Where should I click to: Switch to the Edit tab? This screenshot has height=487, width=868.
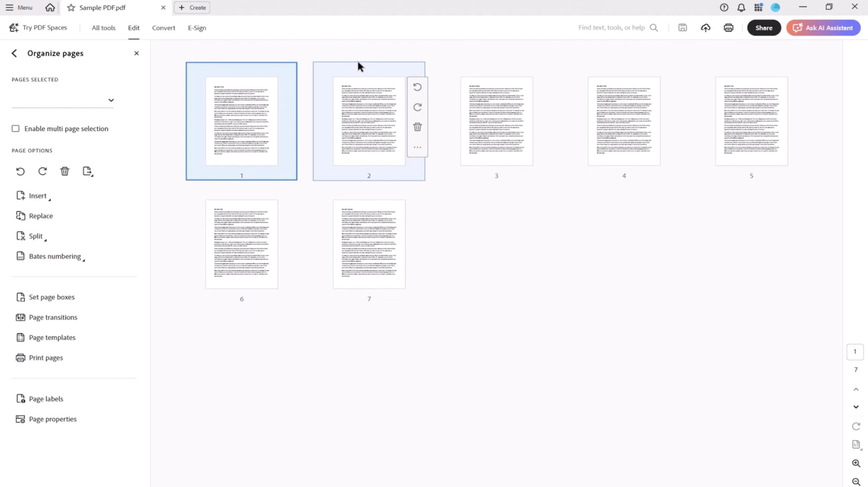click(x=134, y=28)
